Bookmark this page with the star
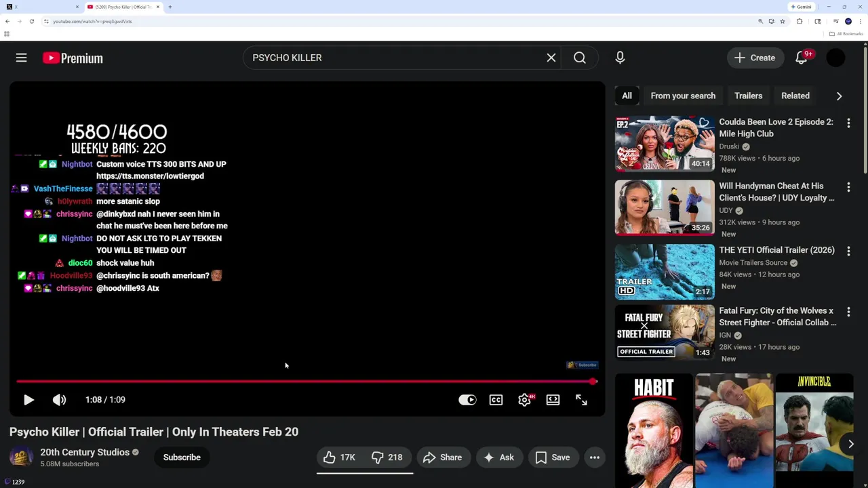 coord(782,21)
